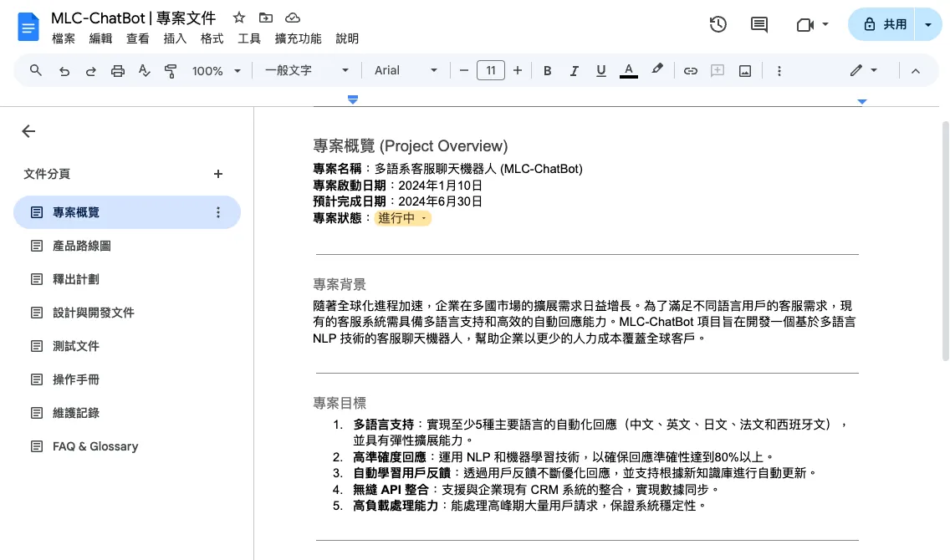950x560 pixels.
Task: Expand share options arrow
Action: pos(928,24)
